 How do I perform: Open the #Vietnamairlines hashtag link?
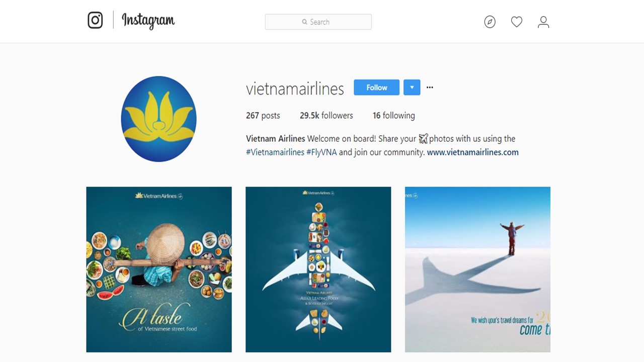point(275,152)
